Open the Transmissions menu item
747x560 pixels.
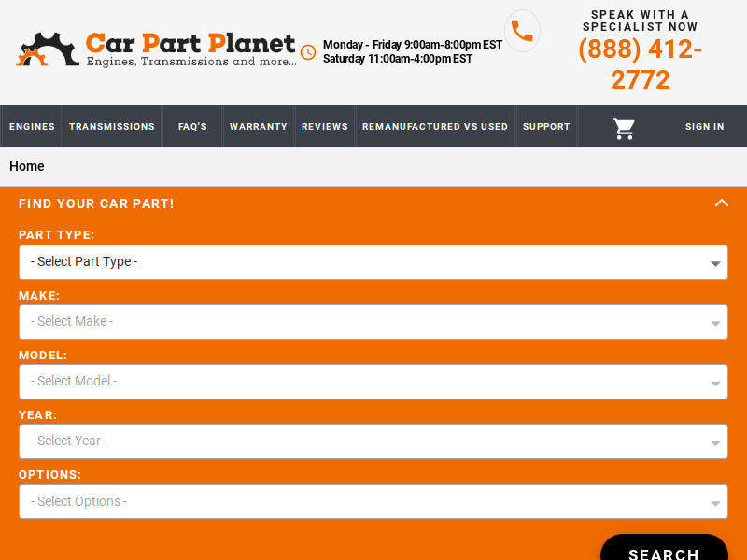(x=112, y=127)
